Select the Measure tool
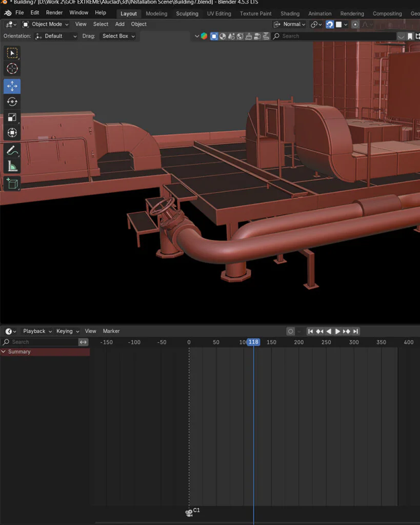The image size is (420, 525). tap(12, 166)
